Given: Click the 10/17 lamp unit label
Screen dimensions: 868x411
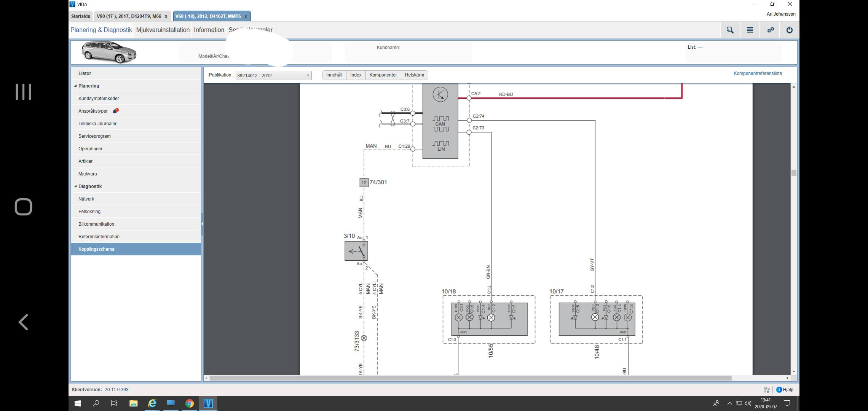Looking at the screenshot, I should click(x=556, y=292).
